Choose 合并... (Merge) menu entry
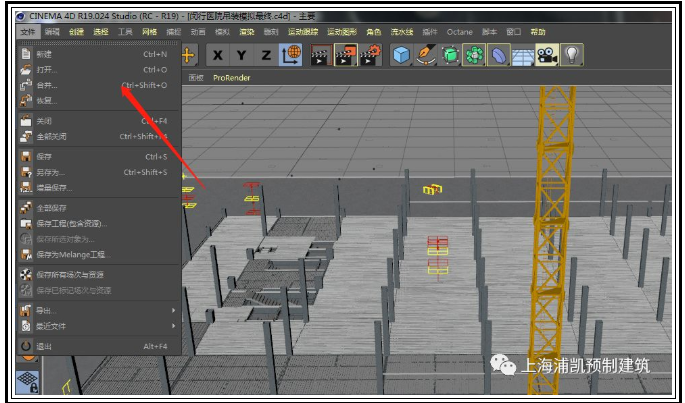Screen dimensions: 685x403 (99, 85)
